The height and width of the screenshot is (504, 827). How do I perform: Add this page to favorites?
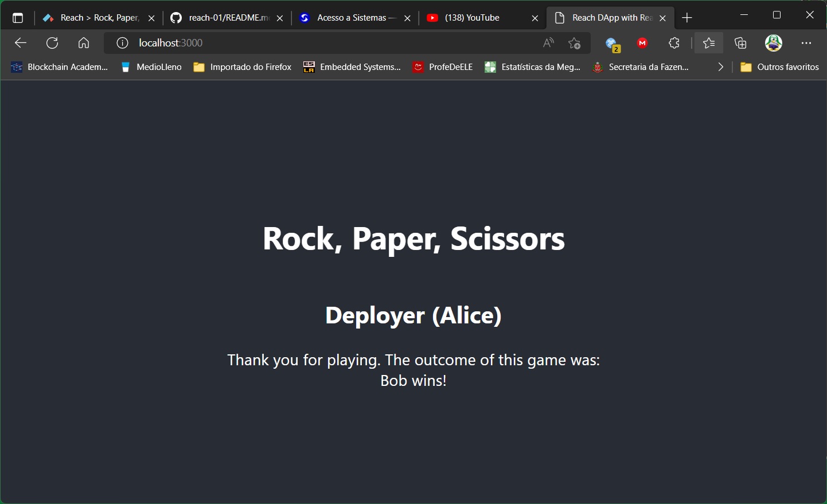575,43
